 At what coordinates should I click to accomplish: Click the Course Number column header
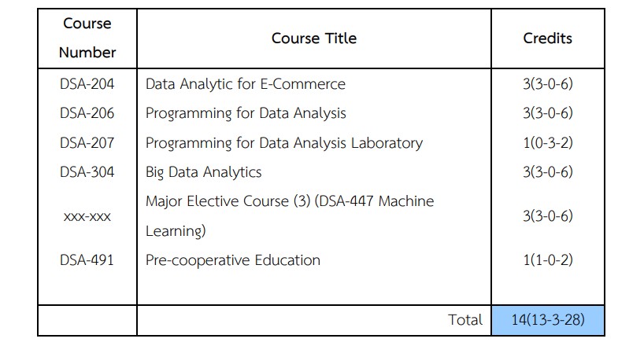pos(87,38)
